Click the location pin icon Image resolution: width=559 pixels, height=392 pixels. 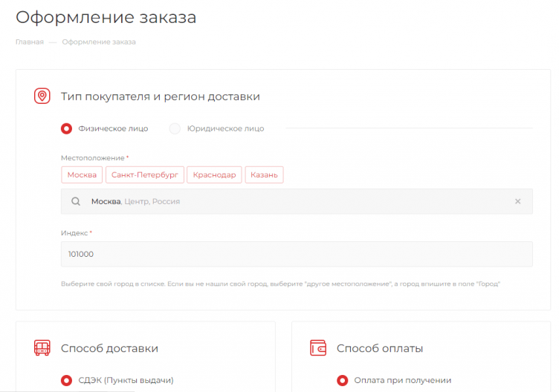click(x=42, y=96)
